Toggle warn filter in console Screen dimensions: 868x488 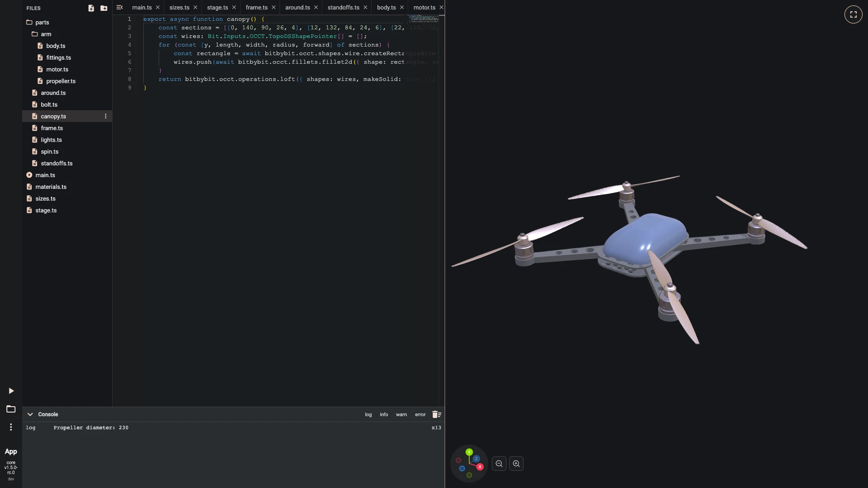pyautogui.click(x=401, y=414)
